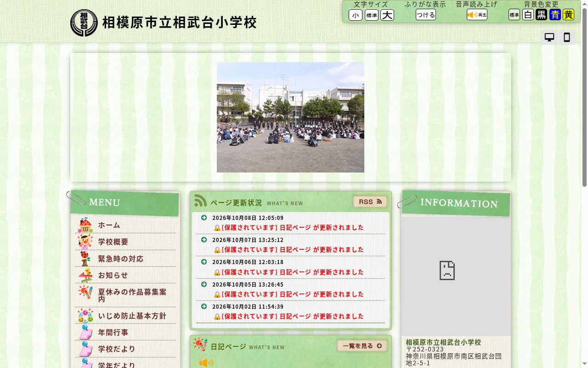The height and width of the screenshot is (368, 588).
Task: Click the school emblem logo
Action: pos(84,23)
